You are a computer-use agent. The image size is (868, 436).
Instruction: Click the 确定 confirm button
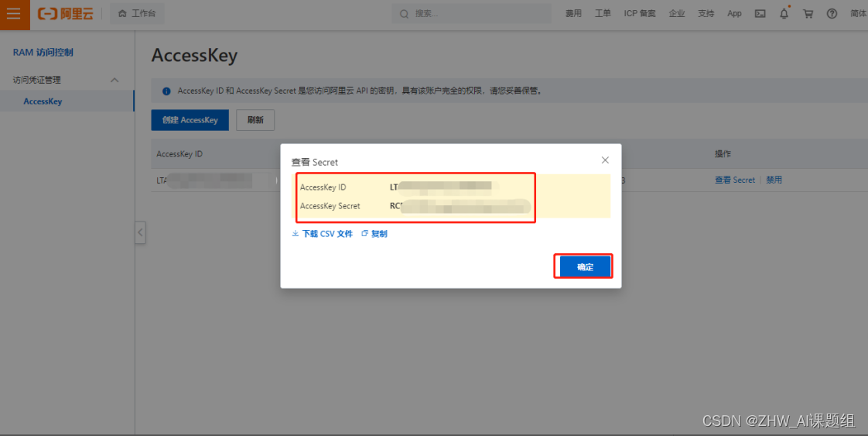pos(585,266)
